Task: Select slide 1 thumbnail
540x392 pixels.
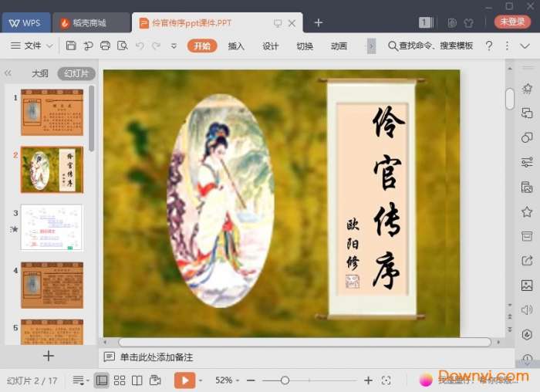Action: tap(52, 112)
